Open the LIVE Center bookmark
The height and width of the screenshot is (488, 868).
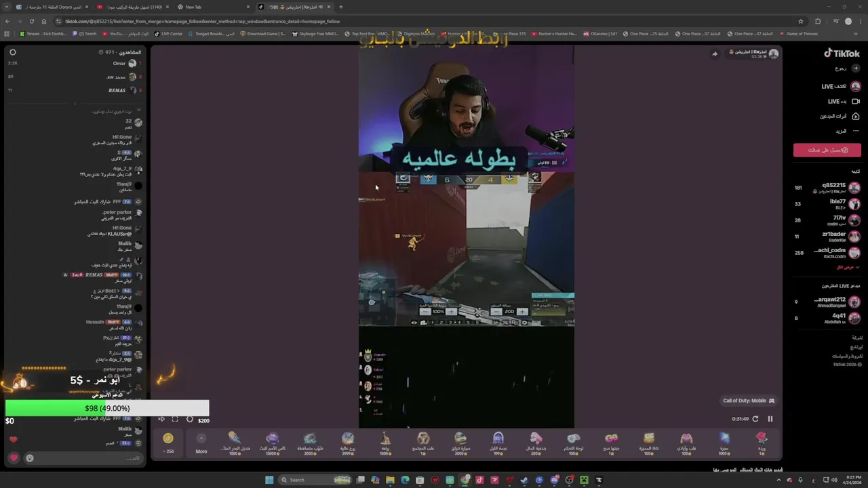(169, 33)
